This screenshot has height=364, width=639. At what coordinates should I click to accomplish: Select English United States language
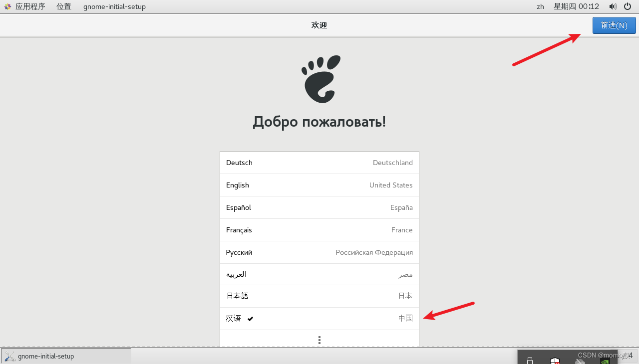pos(319,185)
